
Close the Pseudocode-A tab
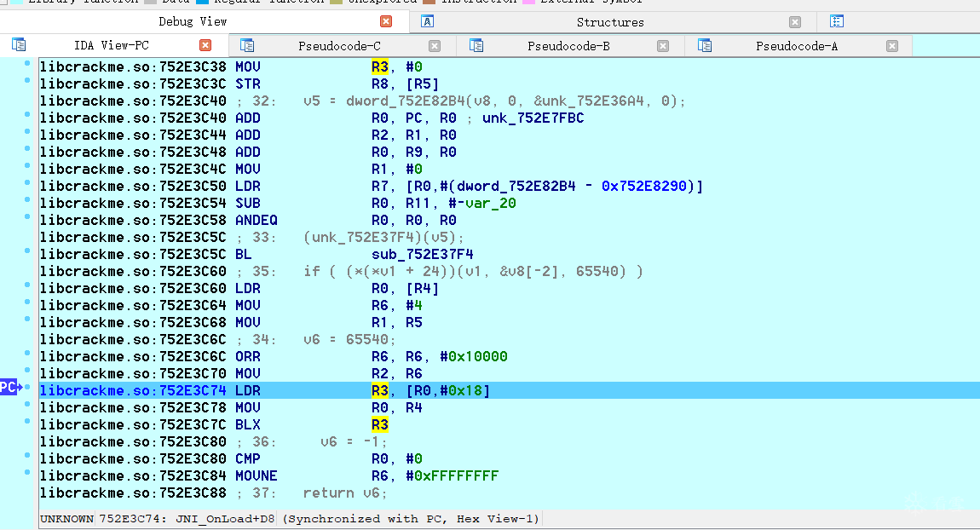[x=892, y=46]
